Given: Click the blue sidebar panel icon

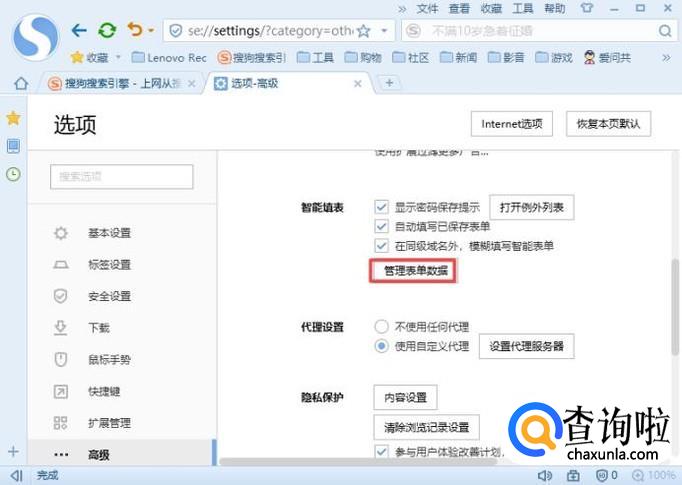Looking at the screenshot, I should click(x=13, y=146).
